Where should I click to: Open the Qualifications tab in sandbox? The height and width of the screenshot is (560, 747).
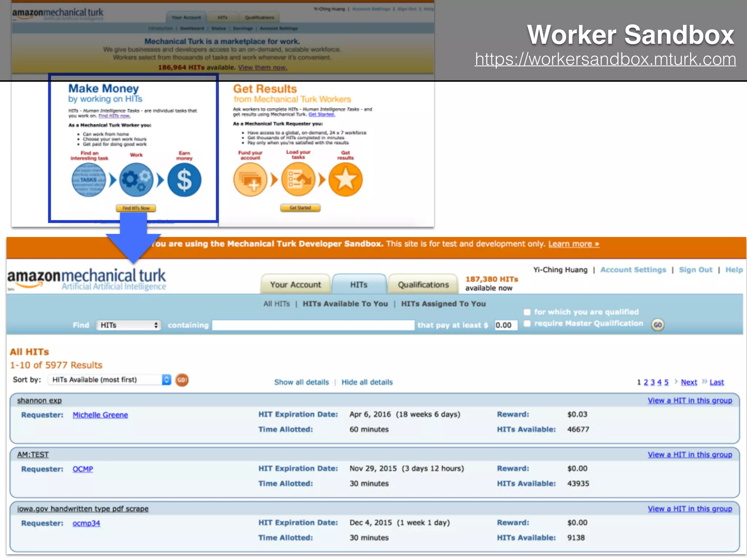423,284
